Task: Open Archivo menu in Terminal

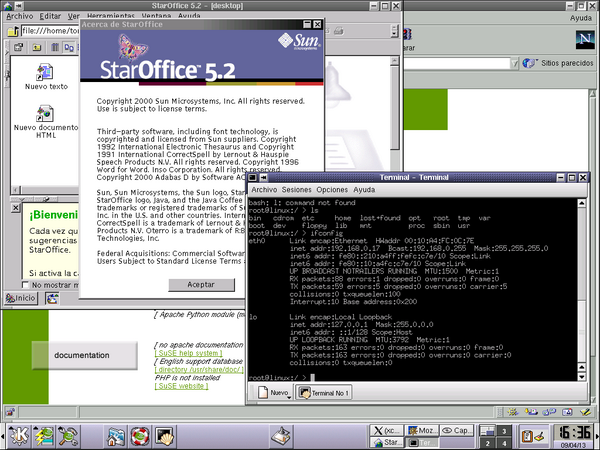Action: click(x=264, y=190)
